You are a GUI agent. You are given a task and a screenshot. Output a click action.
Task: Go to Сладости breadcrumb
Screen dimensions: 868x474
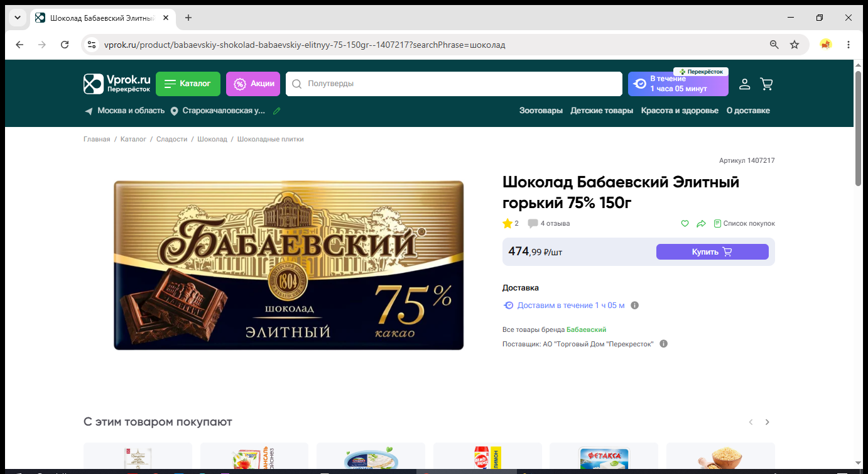171,139
